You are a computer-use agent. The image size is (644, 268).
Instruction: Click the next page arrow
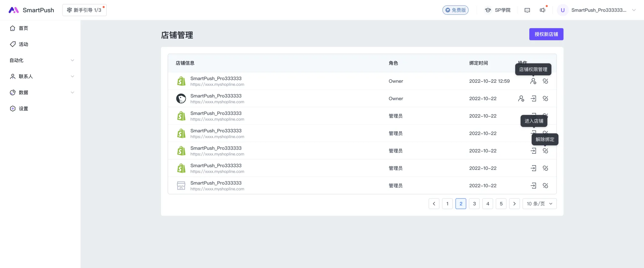pos(514,204)
